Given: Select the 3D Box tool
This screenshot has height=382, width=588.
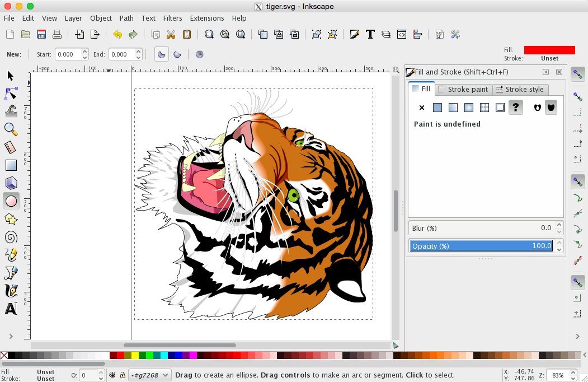Looking at the screenshot, I should (11, 183).
